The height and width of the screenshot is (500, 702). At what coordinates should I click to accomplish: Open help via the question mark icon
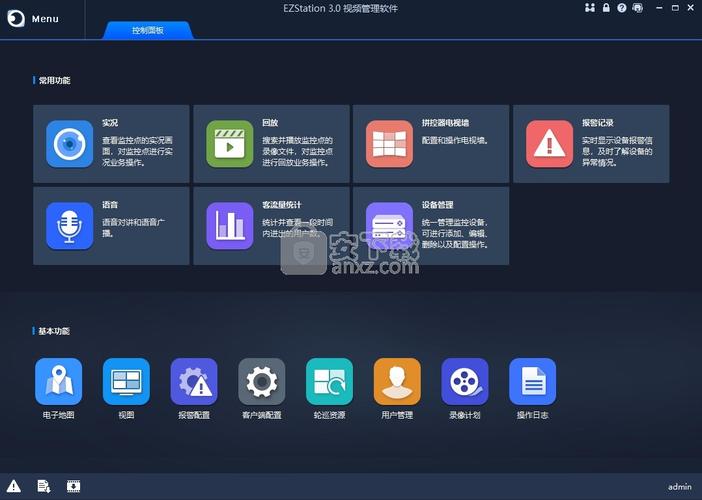[x=621, y=8]
